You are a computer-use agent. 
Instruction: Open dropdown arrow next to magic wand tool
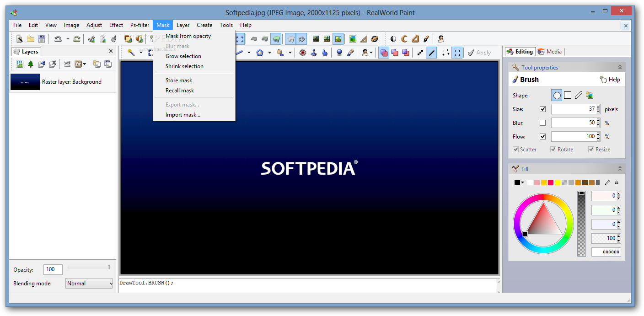(141, 53)
